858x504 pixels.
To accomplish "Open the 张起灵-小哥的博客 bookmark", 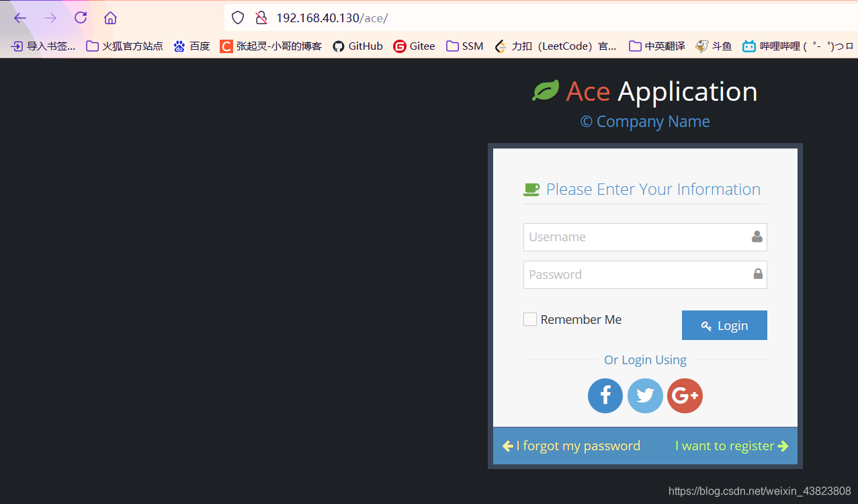I will [x=271, y=46].
